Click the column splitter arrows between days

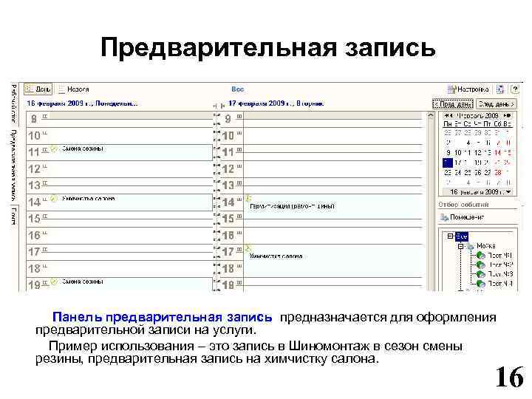pyautogui.click(x=219, y=106)
